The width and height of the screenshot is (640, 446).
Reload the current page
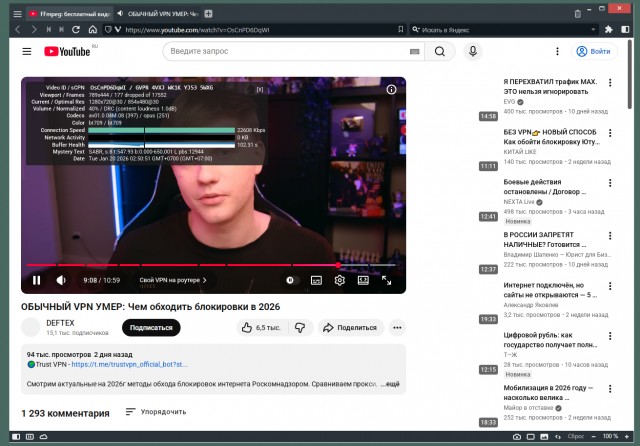[x=76, y=29]
